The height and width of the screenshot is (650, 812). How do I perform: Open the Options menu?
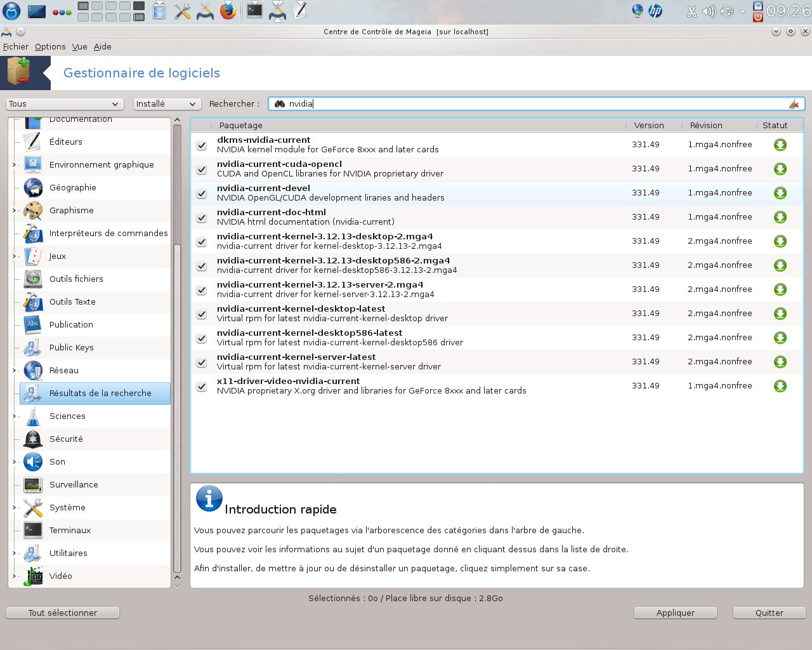pyautogui.click(x=50, y=46)
